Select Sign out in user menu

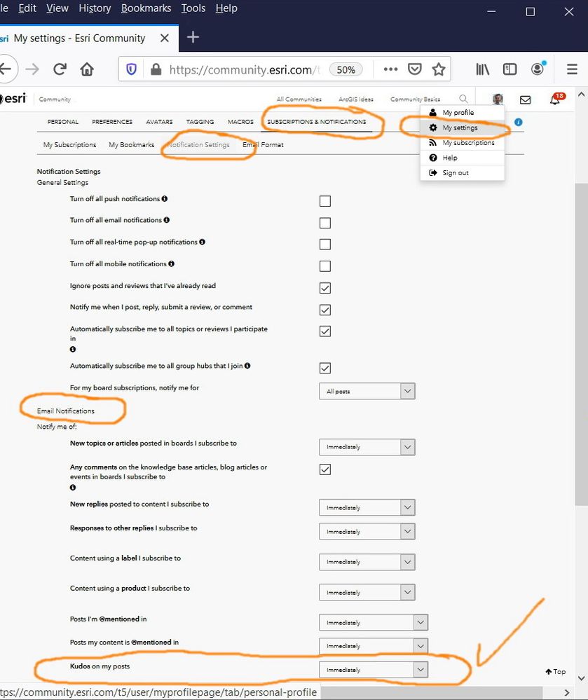(x=462, y=173)
